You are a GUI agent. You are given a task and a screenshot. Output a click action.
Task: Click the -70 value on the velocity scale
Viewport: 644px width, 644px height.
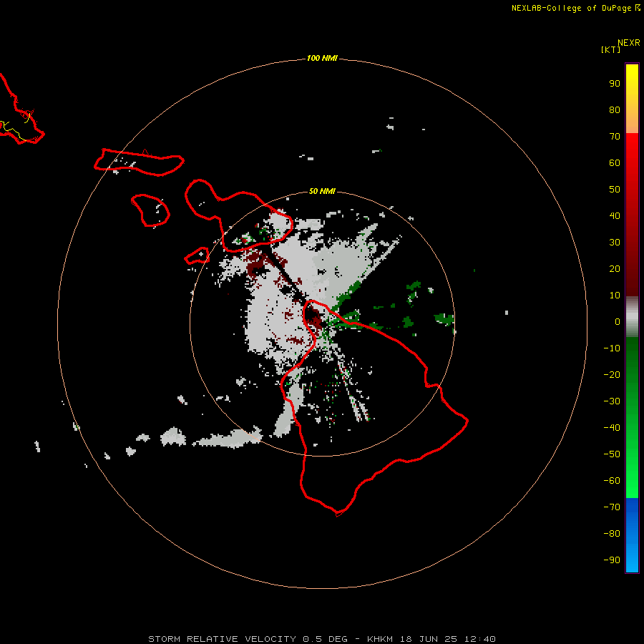click(x=612, y=507)
